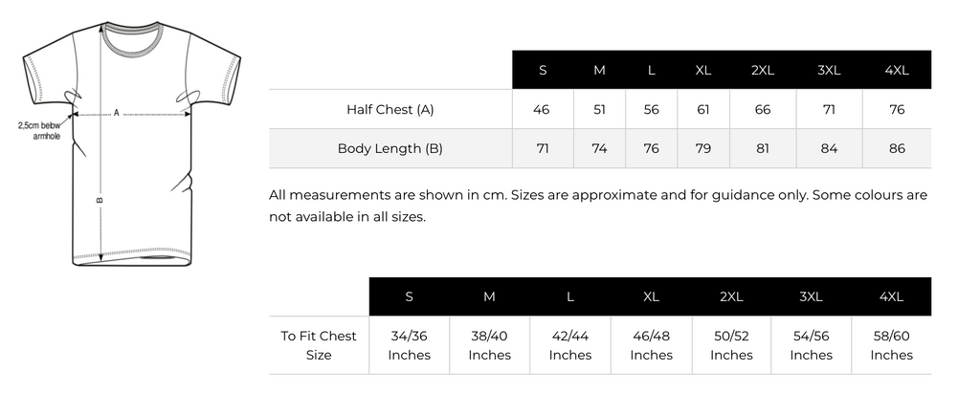Click the S size header in top table
The width and height of the screenshot is (980, 415).
(543, 70)
